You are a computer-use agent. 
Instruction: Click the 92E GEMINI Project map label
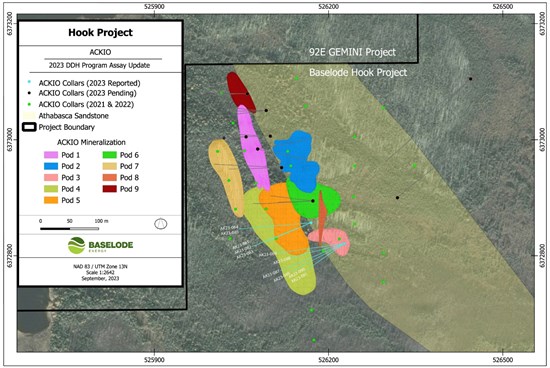[x=352, y=52]
